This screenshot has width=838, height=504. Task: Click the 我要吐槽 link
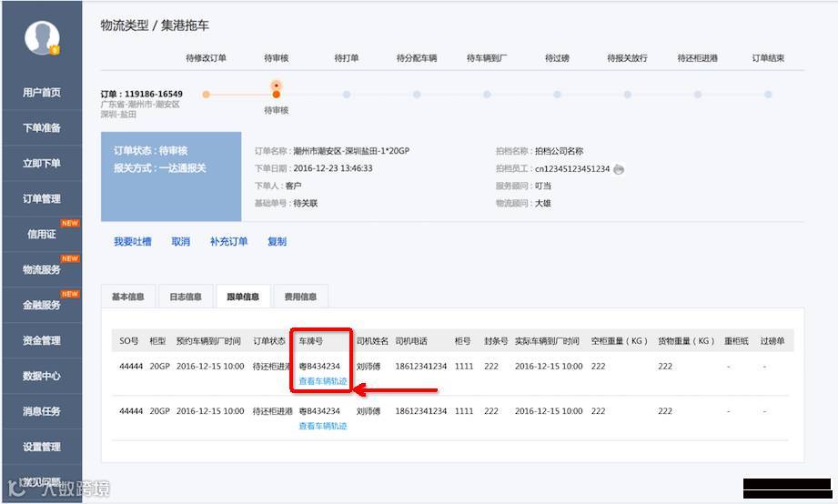click(133, 242)
